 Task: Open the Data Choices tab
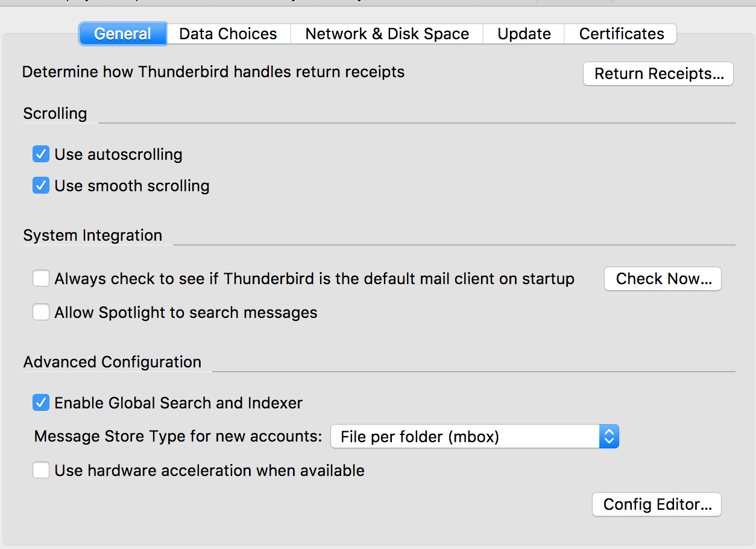228,34
